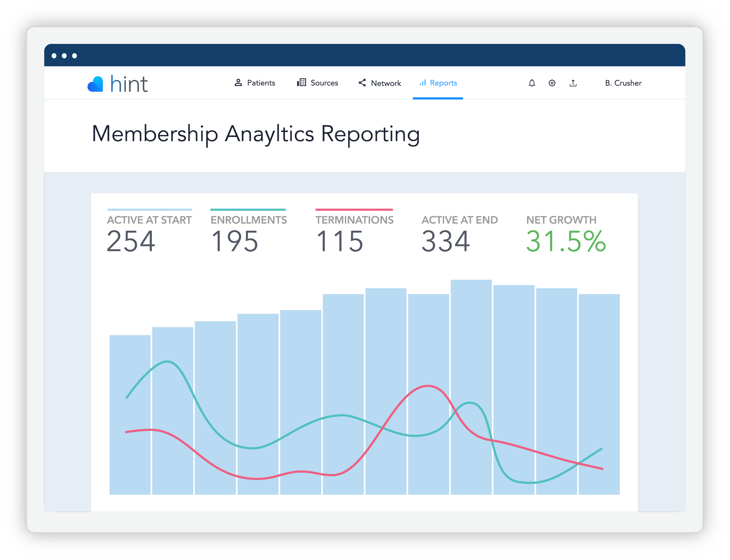Open settings with the gear icon

click(x=552, y=83)
